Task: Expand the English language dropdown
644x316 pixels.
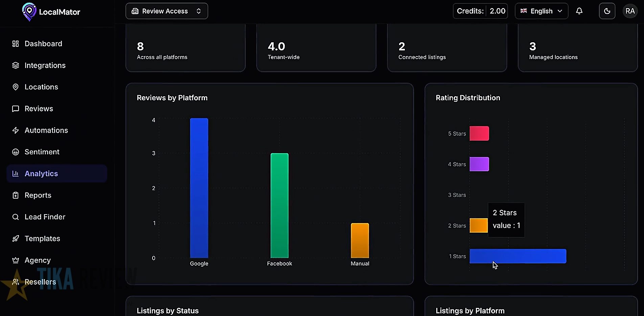Action: (541, 11)
